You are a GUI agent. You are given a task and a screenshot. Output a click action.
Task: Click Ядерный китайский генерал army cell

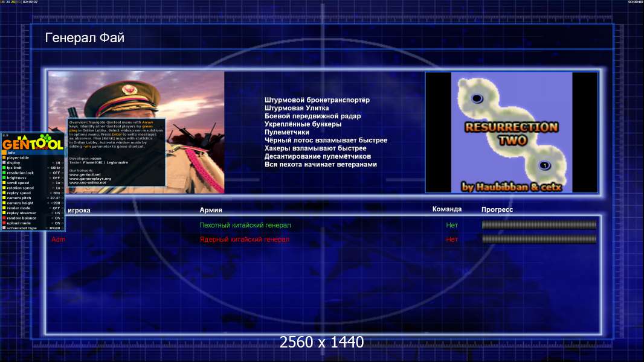pyautogui.click(x=245, y=240)
